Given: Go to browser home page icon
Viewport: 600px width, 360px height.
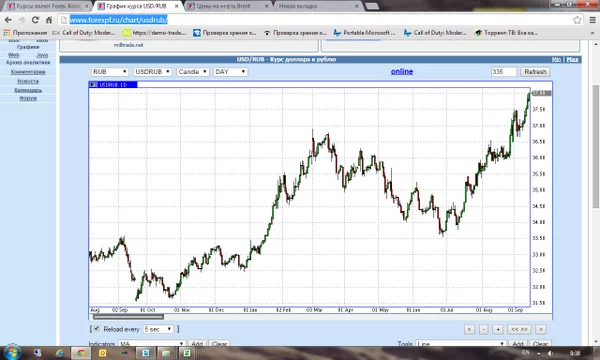Looking at the screenshot, I should [x=49, y=20].
